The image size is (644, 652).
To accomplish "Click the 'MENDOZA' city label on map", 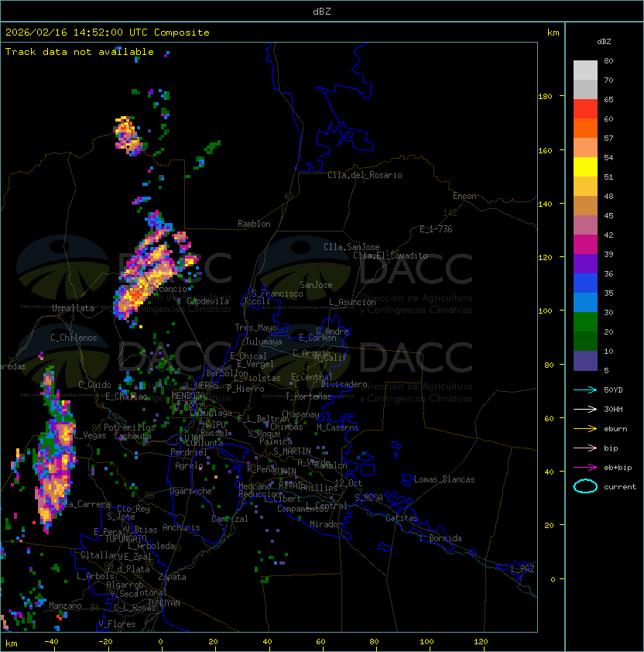I will point(188,395).
